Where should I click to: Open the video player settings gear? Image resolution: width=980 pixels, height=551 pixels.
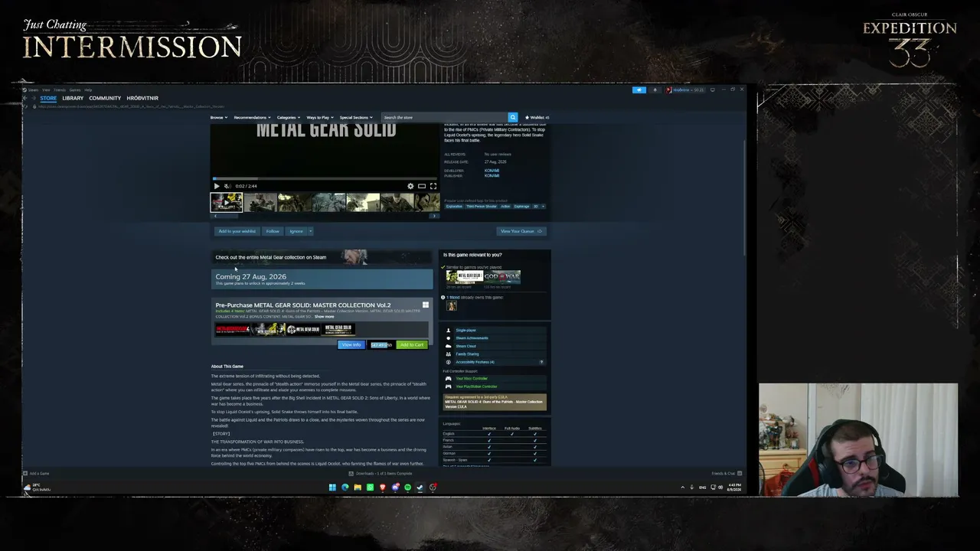click(410, 186)
